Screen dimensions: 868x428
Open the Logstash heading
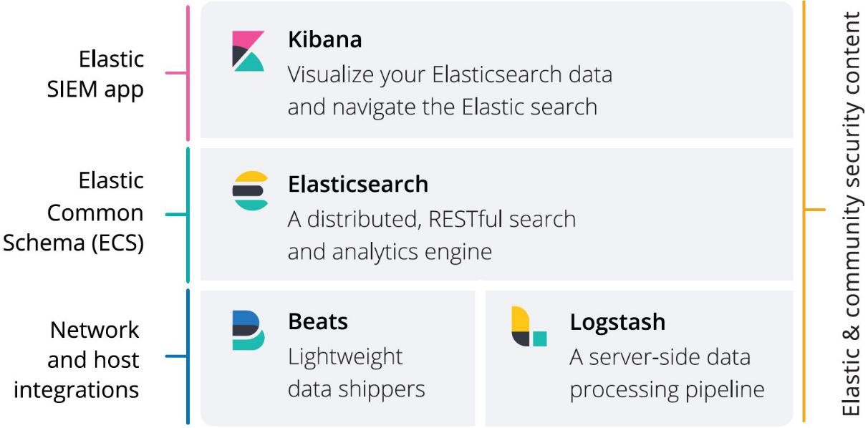tap(617, 321)
